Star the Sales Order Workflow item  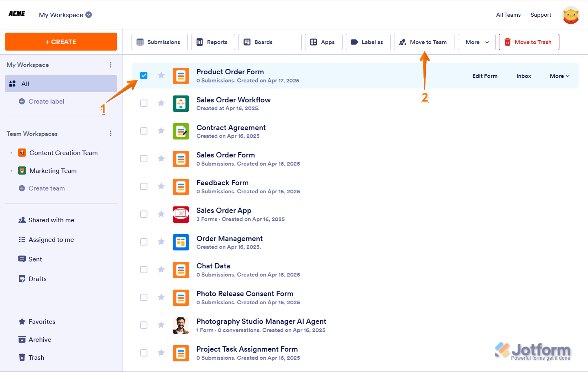point(161,103)
